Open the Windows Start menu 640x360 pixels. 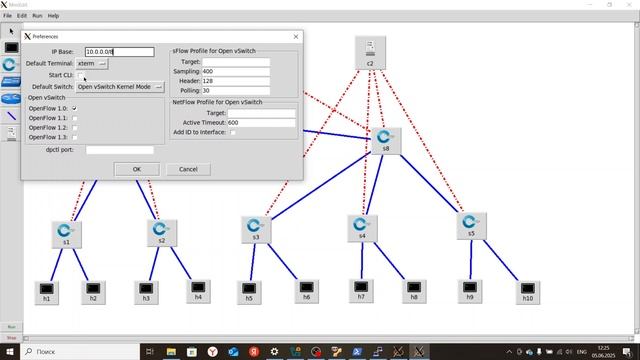[x=9, y=351]
